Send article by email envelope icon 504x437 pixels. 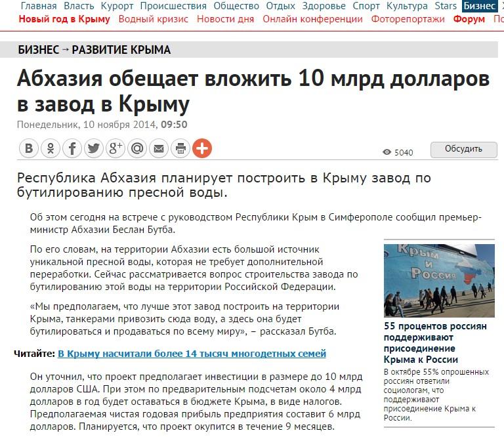point(159,148)
